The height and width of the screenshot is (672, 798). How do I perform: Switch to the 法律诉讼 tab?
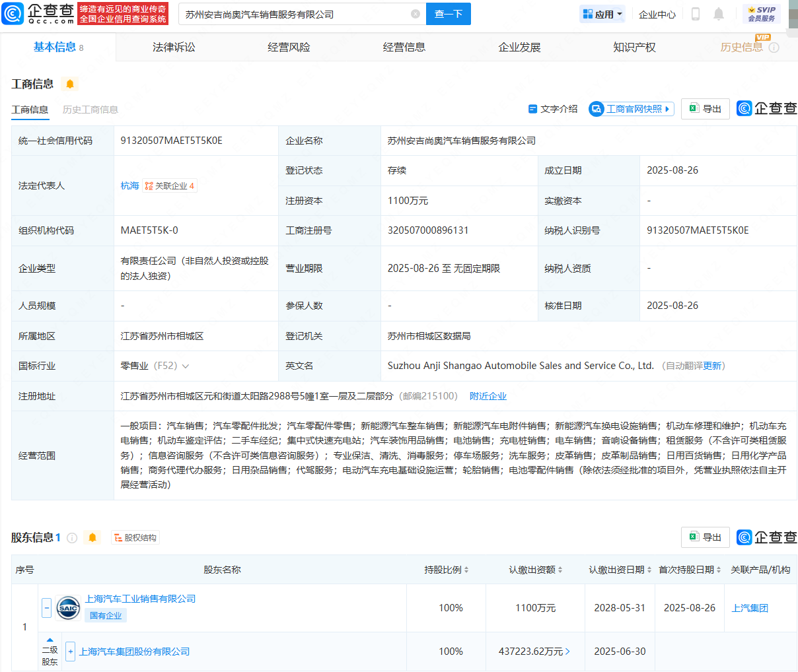pyautogui.click(x=174, y=47)
